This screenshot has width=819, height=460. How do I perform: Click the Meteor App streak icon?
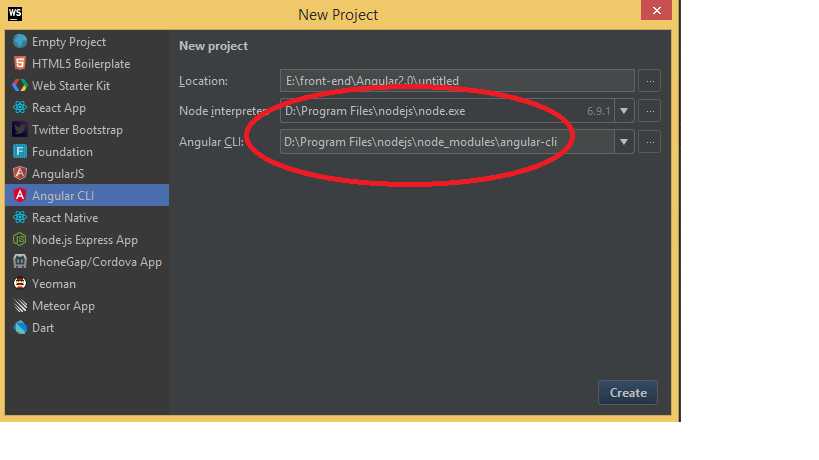point(20,305)
